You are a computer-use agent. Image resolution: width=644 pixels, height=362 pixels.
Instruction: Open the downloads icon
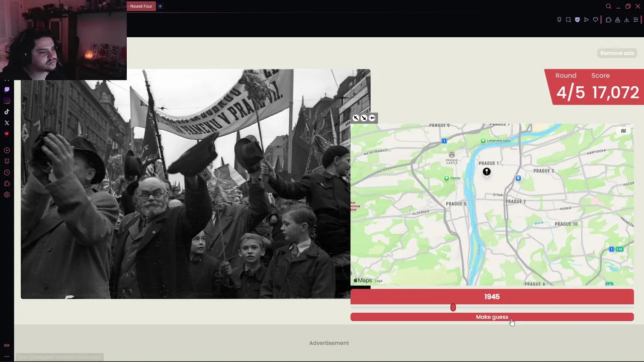[x=626, y=20]
